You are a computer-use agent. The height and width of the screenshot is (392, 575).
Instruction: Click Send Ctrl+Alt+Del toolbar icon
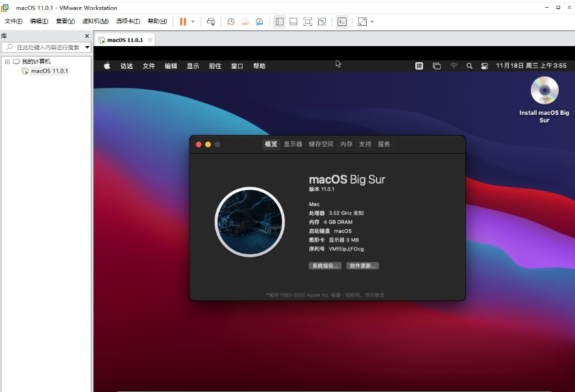click(x=211, y=21)
